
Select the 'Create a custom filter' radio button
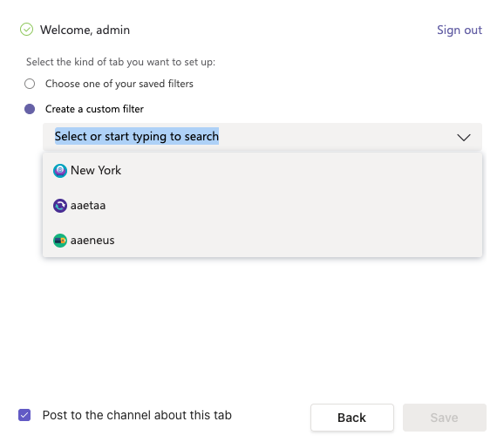coord(30,109)
